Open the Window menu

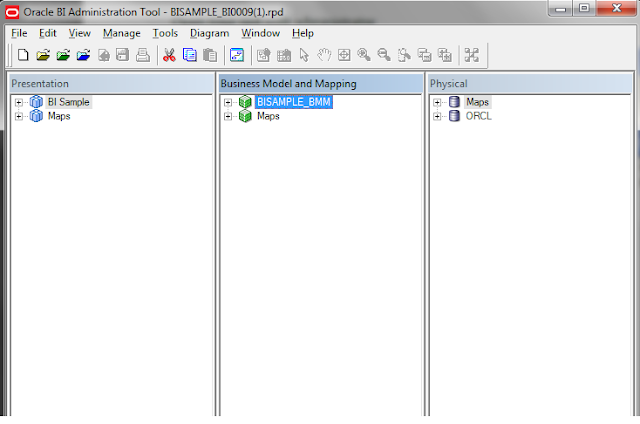(260, 33)
